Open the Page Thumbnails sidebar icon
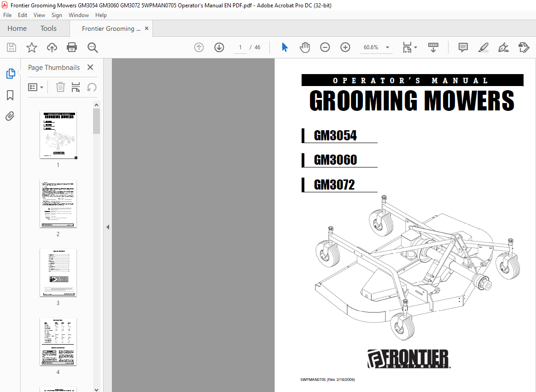The image size is (536, 392). click(10, 74)
